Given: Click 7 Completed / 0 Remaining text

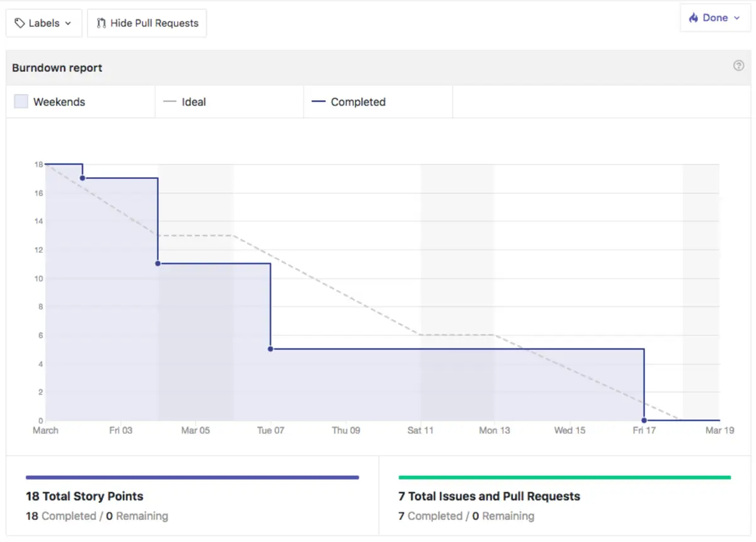Looking at the screenshot, I should click(466, 516).
